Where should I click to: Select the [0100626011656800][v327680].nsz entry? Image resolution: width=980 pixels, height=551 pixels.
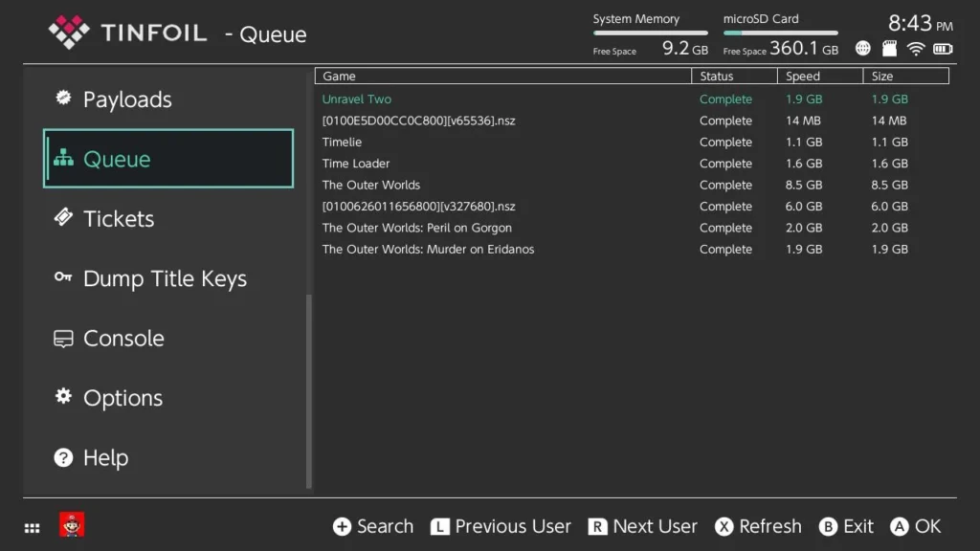pos(632,207)
